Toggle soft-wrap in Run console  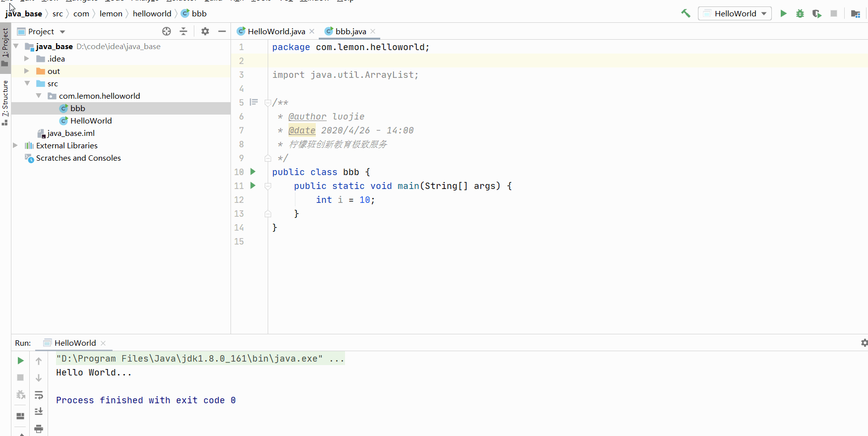tap(39, 395)
